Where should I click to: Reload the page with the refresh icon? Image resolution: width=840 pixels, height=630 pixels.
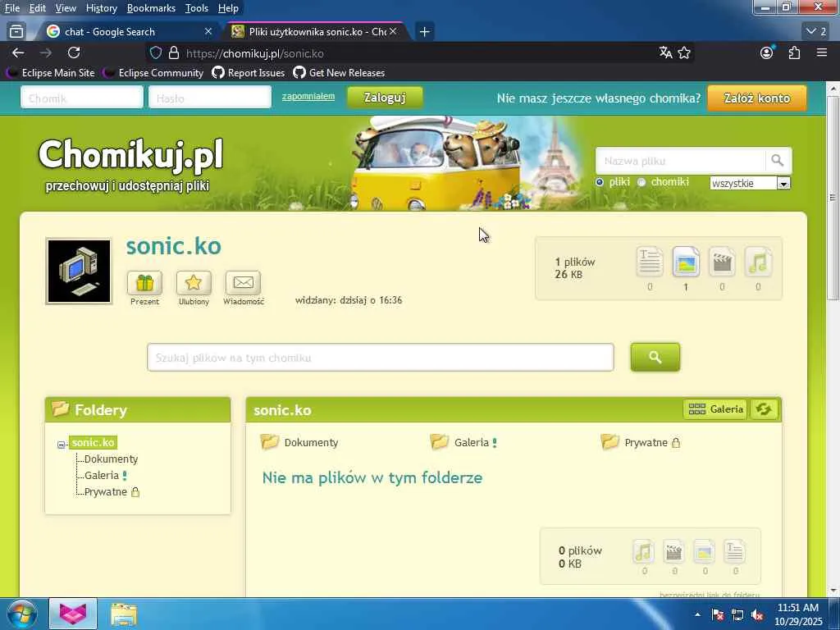tap(74, 53)
